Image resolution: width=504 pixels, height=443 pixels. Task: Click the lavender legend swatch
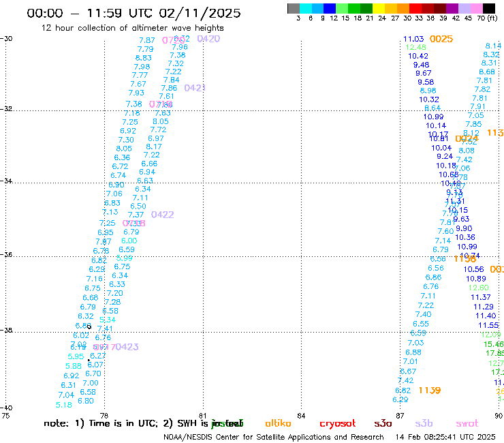tap(464, 8)
